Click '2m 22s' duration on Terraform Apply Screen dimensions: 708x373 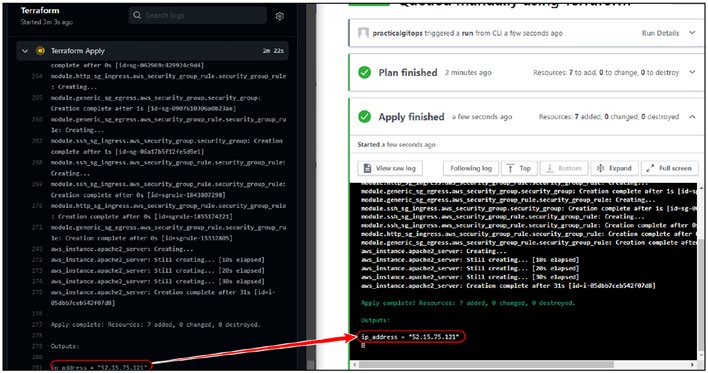[x=273, y=51]
